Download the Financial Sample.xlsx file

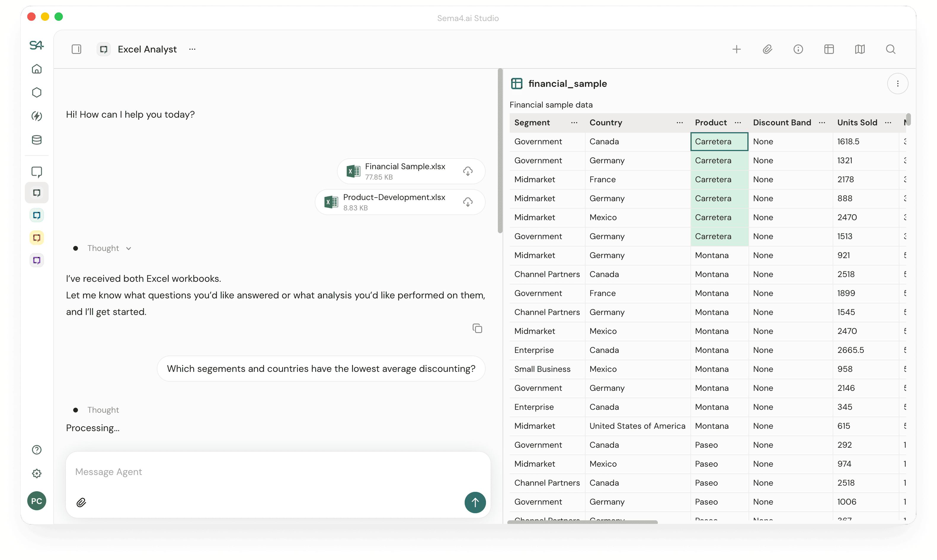click(468, 171)
